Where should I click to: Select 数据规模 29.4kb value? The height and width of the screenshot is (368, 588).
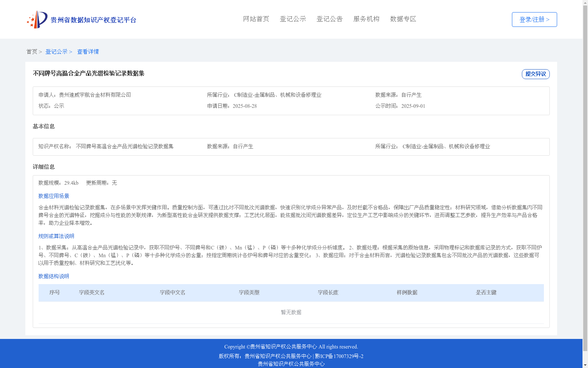click(x=71, y=183)
